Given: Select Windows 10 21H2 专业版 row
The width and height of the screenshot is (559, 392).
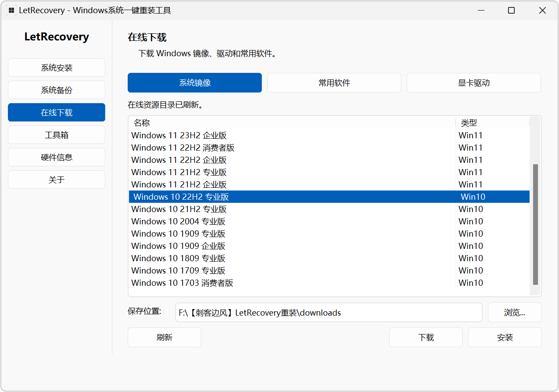Looking at the screenshot, I should pyautogui.click(x=329, y=209).
